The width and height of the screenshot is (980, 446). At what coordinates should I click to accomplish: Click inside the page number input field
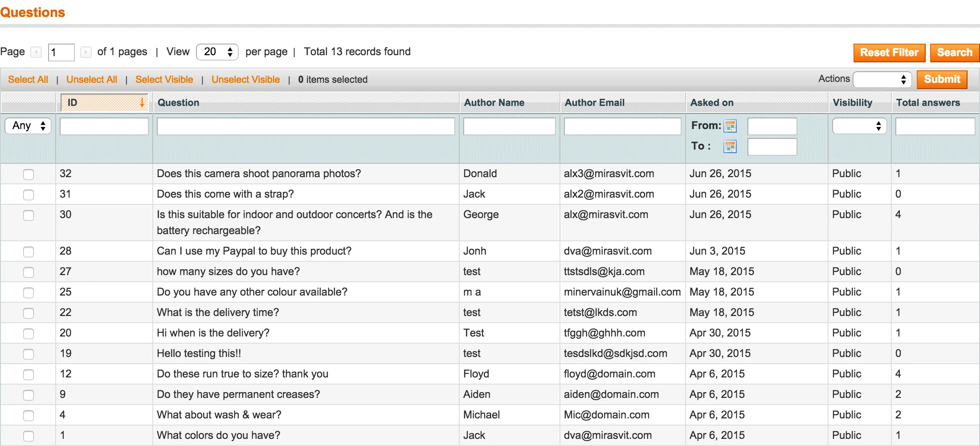[61, 52]
